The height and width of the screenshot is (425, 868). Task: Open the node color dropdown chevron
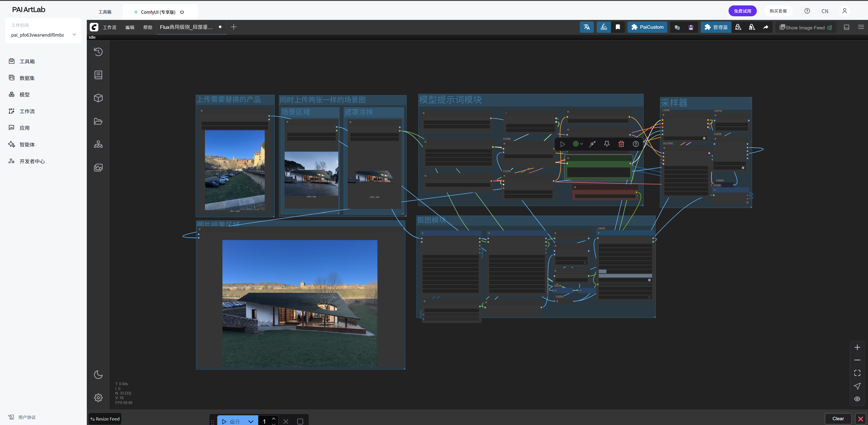pos(582,144)
